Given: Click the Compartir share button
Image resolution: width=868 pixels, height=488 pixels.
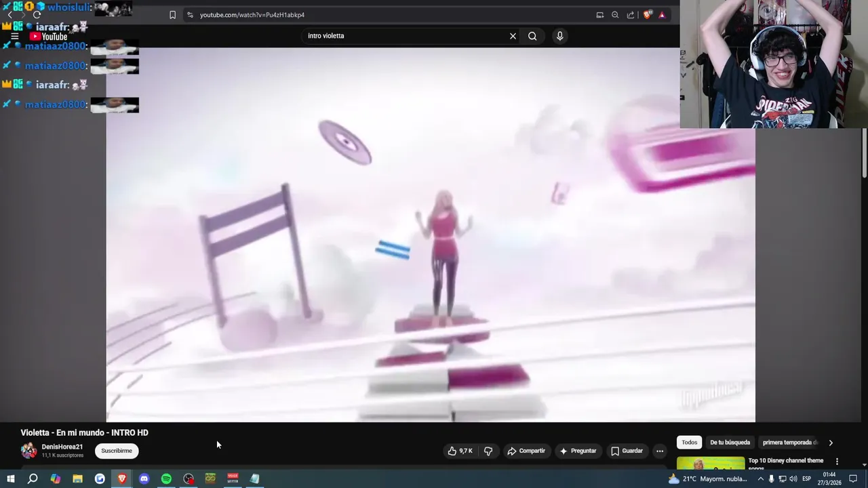Looking at the screenshot, I should click(x=526, y=451).
